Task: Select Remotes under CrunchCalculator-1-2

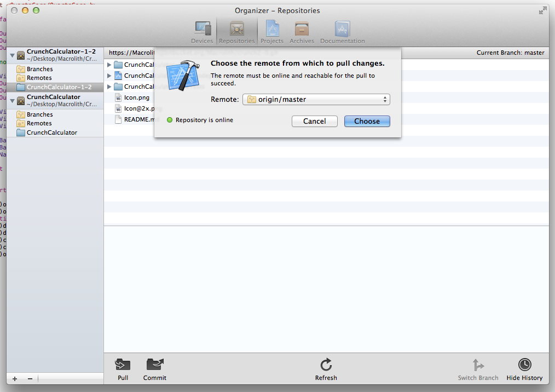Action: 39,78
